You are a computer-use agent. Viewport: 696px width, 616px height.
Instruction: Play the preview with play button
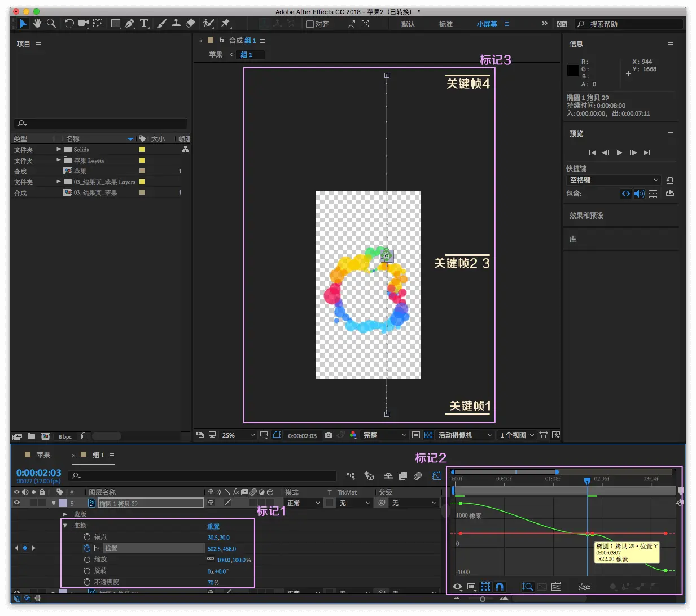coord(619,152)
